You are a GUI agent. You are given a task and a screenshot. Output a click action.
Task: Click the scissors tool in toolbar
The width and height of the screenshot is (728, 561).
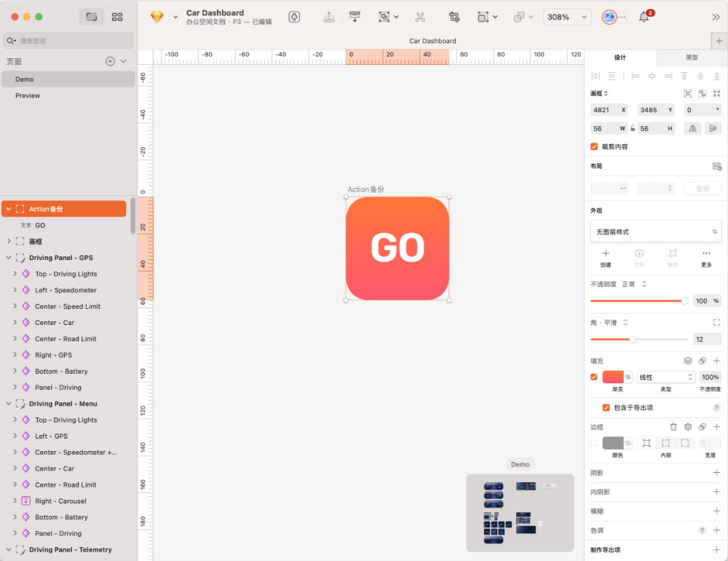pos(420,17)
